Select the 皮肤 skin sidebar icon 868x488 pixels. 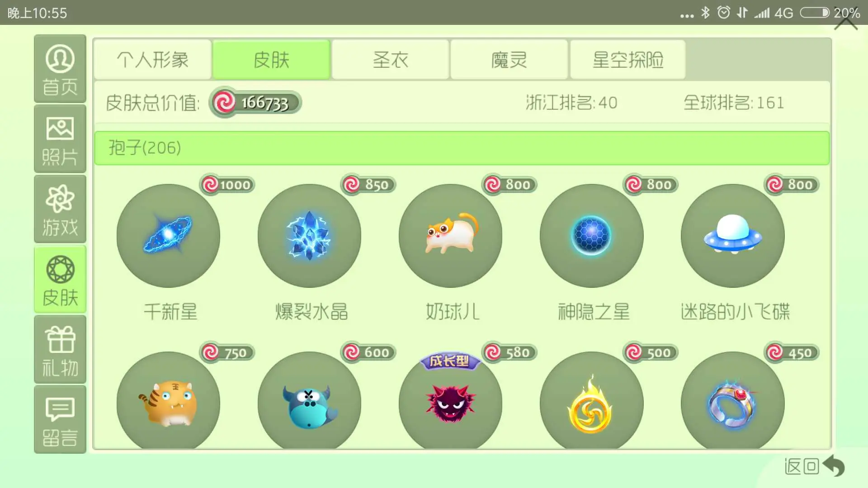tap(60, 279)
